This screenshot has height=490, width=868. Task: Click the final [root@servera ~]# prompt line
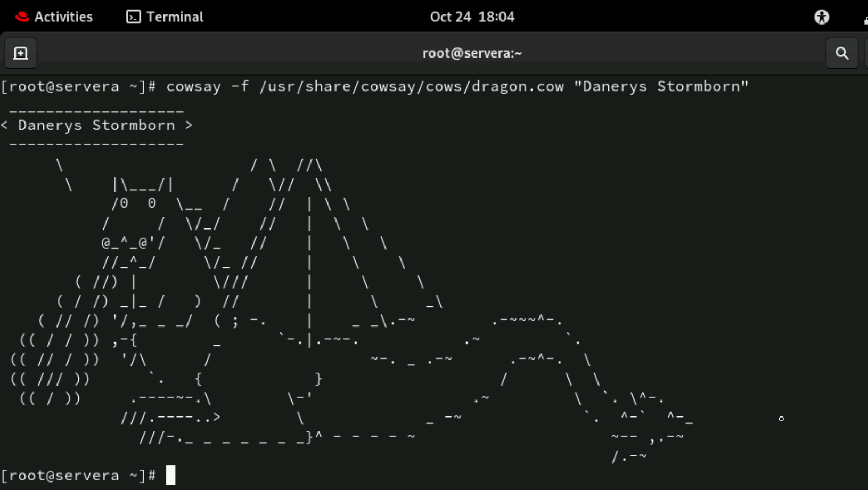78,476
